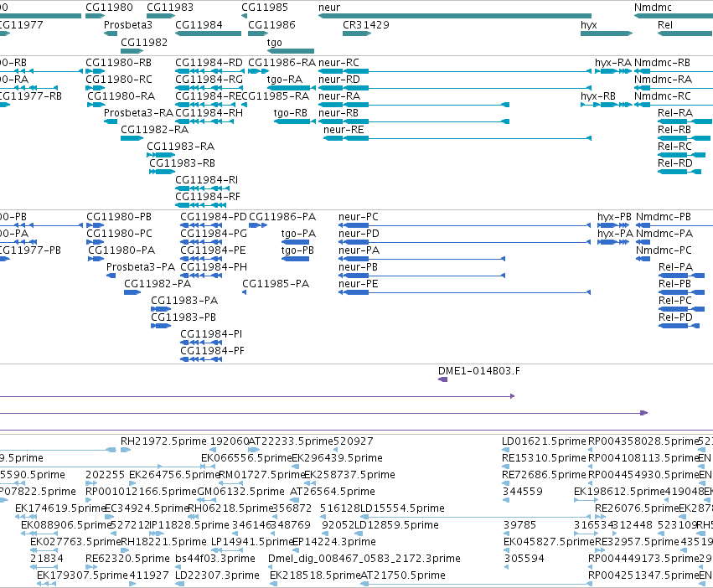Click EST label Dmel_dig_008467_0583_2172.3prime

point(364,559)
